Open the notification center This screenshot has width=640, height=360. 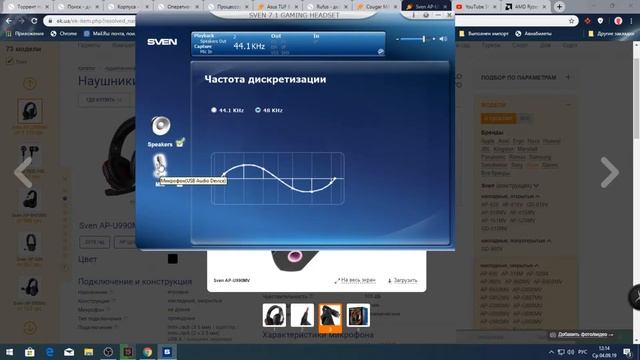point(627,352)
